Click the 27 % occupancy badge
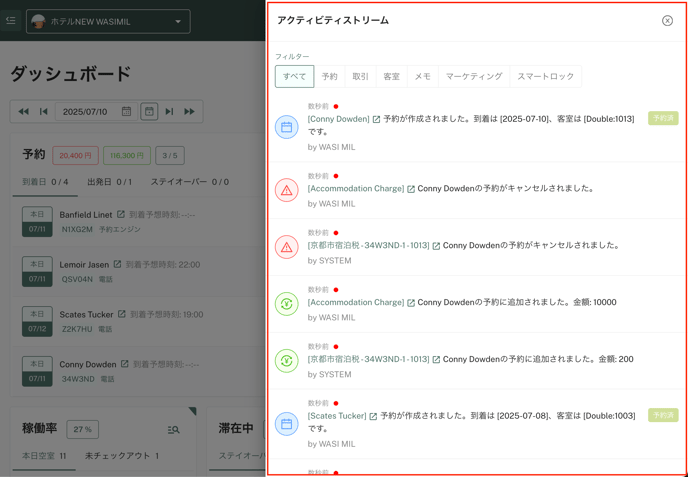 coord(82,430)
